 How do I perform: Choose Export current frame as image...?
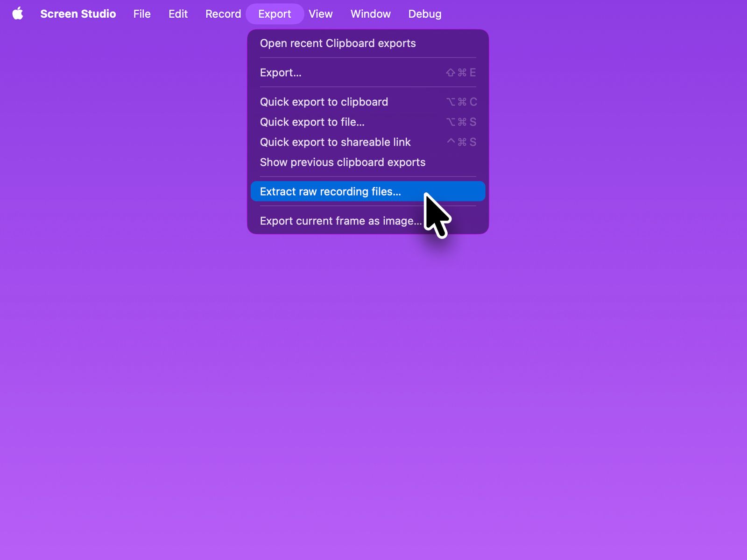click(x=340, y=221)
